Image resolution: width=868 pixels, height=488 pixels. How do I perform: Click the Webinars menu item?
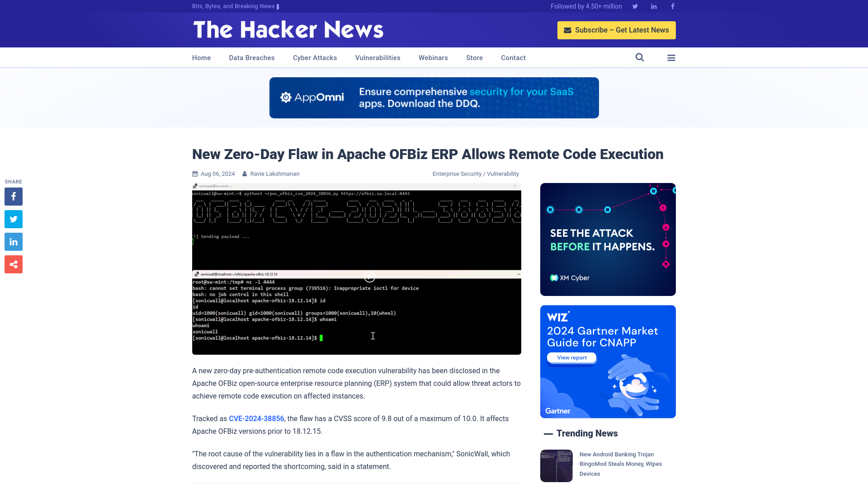click(433, 57)
